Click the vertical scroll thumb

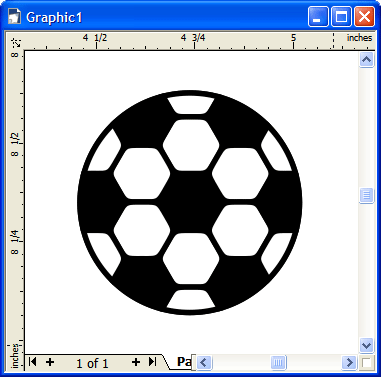[366, 195]
